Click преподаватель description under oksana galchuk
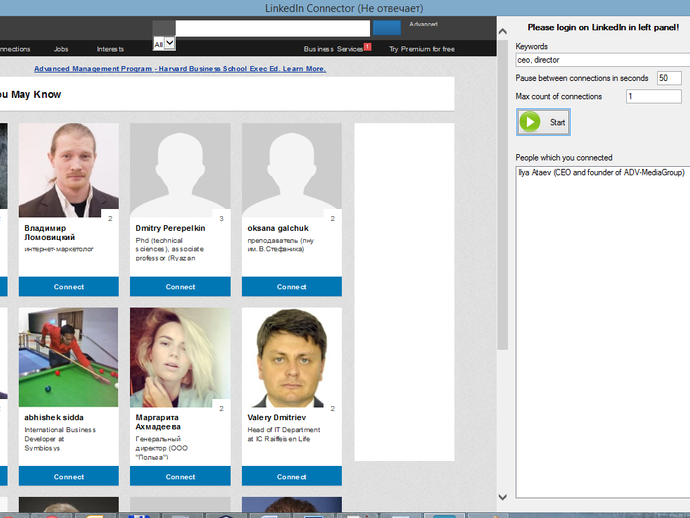The width and height of the screenshot is (690, 518). [x=281, y=245]
